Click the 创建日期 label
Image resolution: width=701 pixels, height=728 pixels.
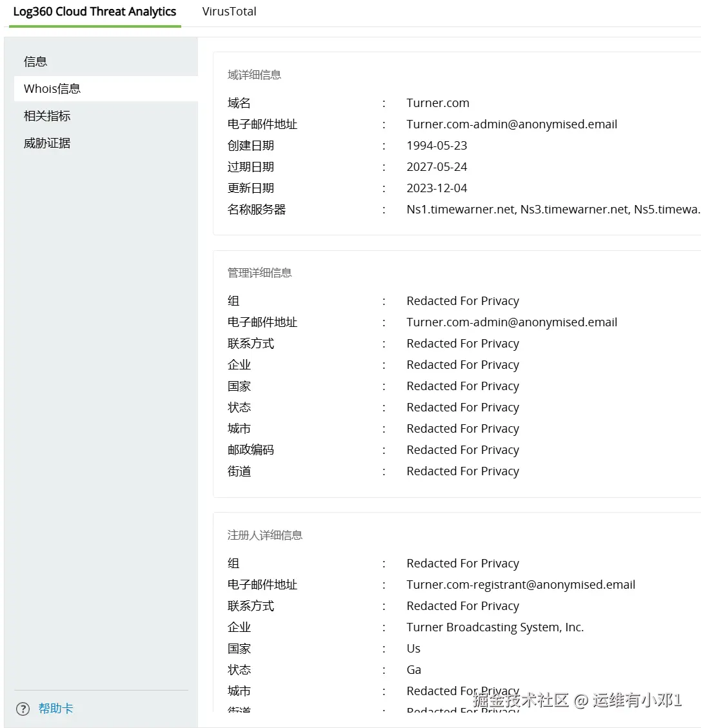251,146
